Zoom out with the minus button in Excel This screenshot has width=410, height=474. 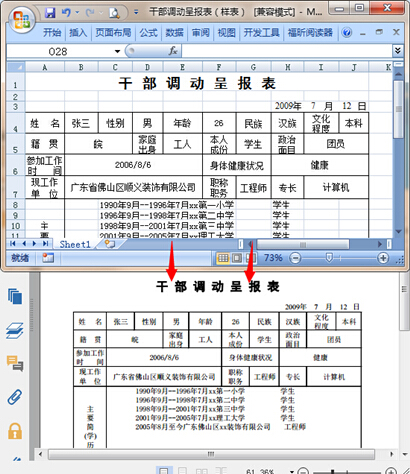[295, 258]
